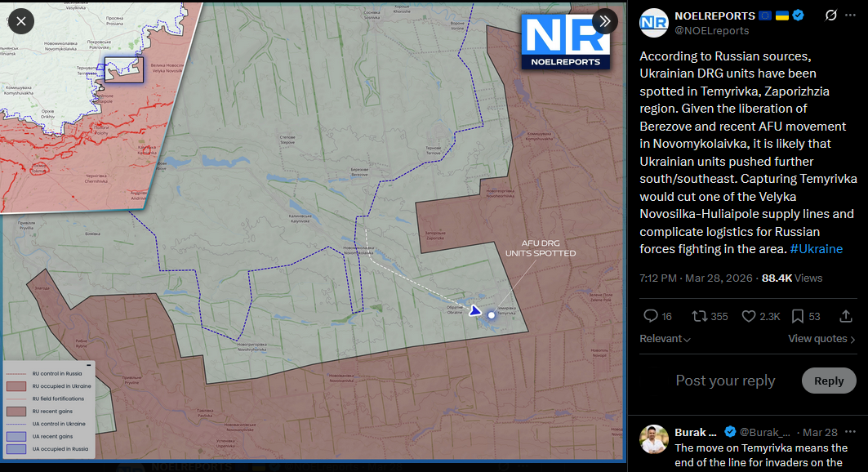Screen dimensions: 868x472
Task: Open Burak's display name in replies
Action: click(x=695, y=432)
